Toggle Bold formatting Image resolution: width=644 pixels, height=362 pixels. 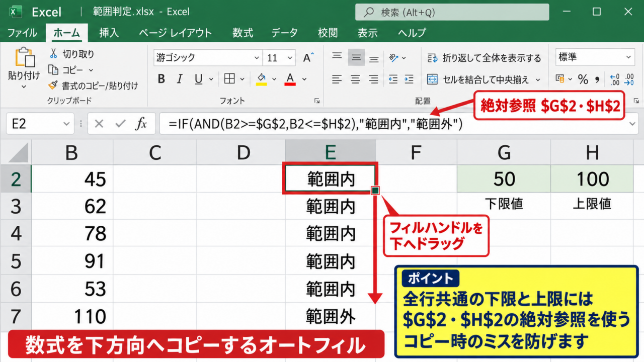(162, 79)
